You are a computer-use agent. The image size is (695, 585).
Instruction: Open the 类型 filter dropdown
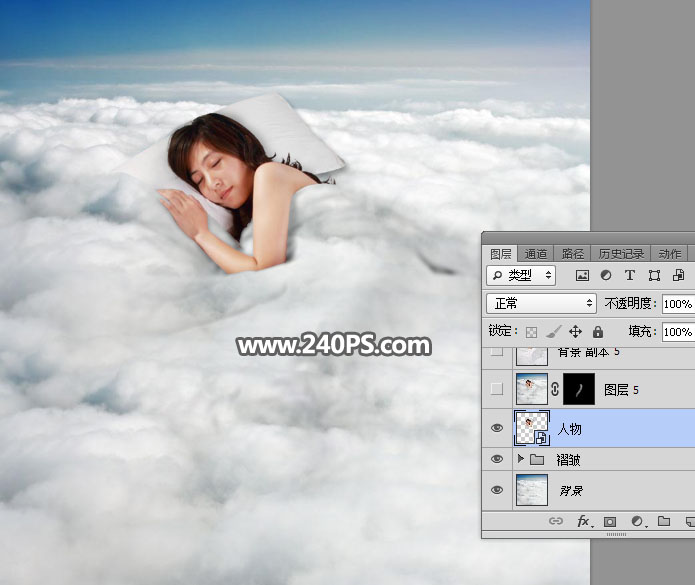[521, 275]
